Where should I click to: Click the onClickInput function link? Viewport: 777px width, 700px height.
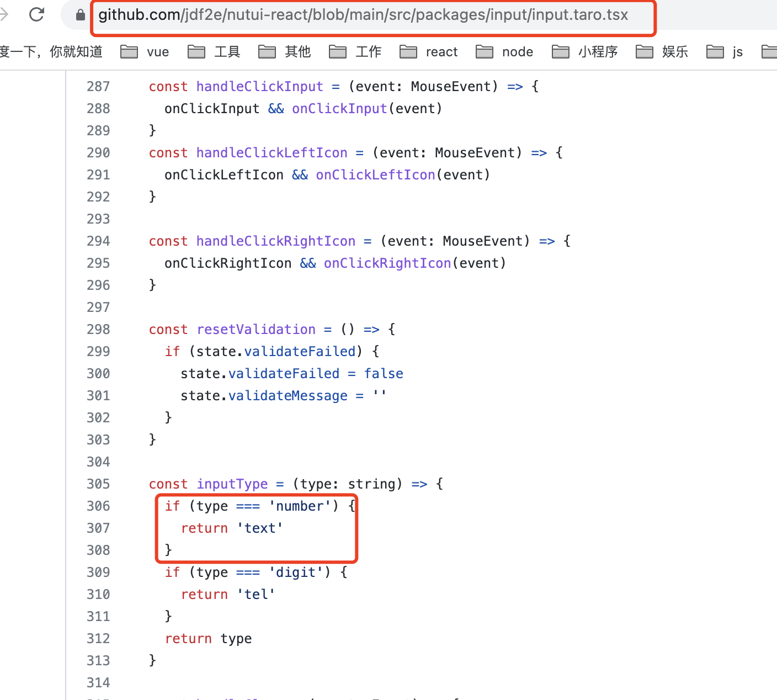[339, 108]
